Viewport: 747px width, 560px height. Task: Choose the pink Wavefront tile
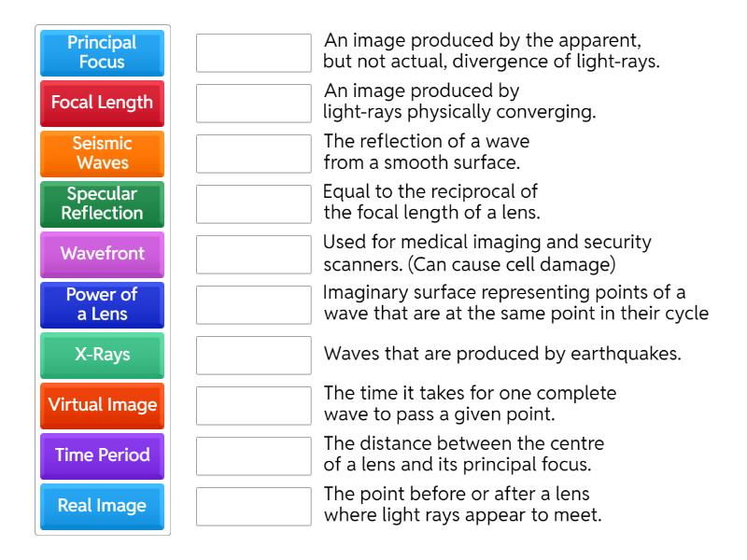click(103, 255)
